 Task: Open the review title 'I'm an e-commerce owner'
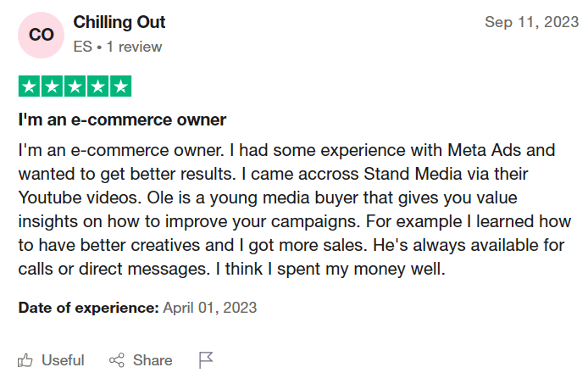(122, 119)
